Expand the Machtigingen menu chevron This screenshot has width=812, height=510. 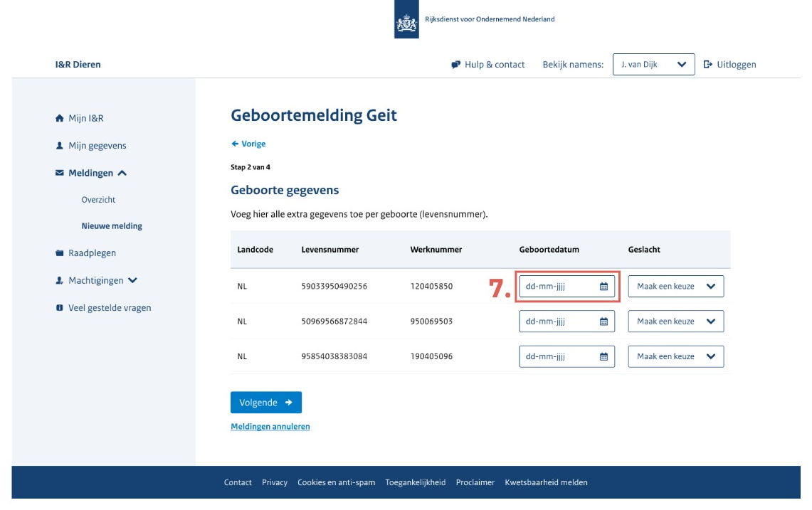(132, 280)
